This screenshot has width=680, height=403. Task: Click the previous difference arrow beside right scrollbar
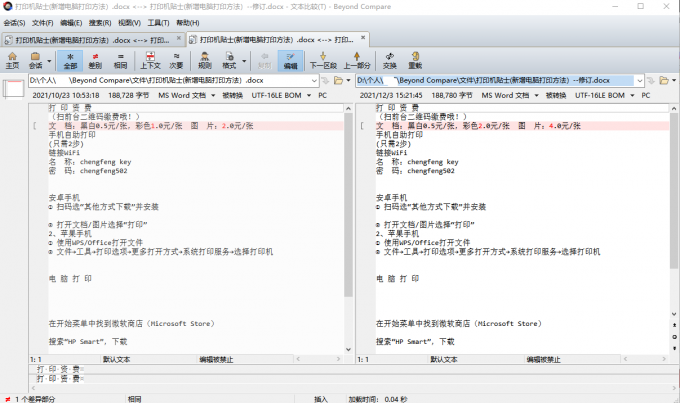point(674,325)
